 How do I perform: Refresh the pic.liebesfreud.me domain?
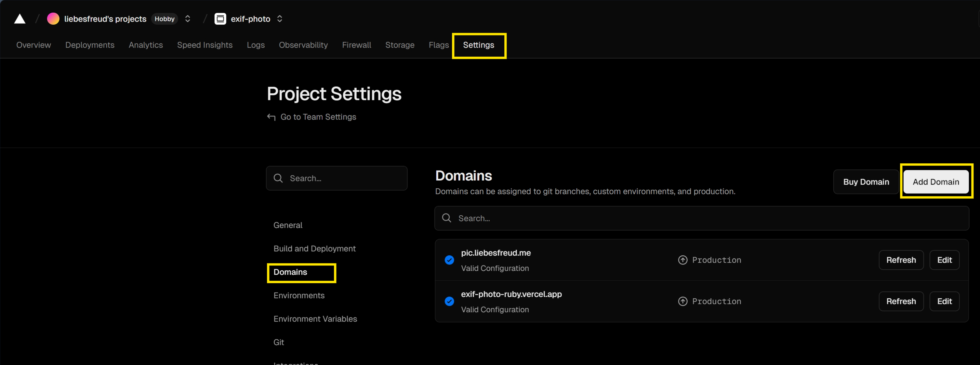tap(901, 260)
